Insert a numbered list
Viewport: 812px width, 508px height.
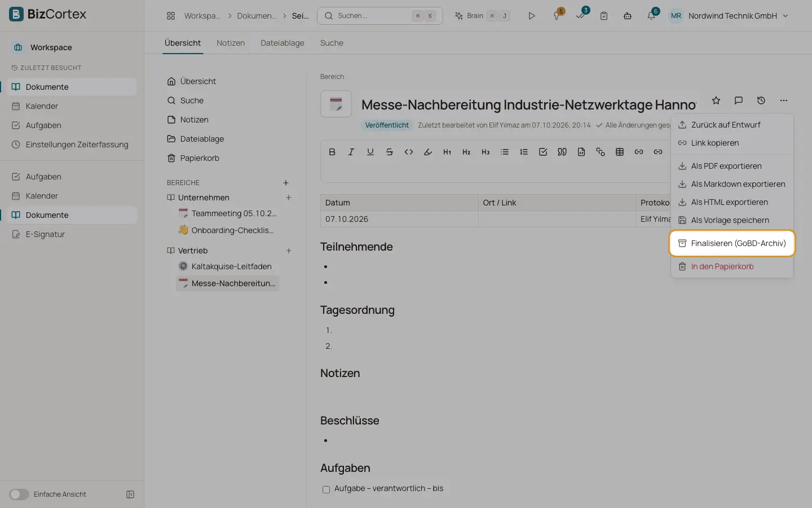pos(524,152)
